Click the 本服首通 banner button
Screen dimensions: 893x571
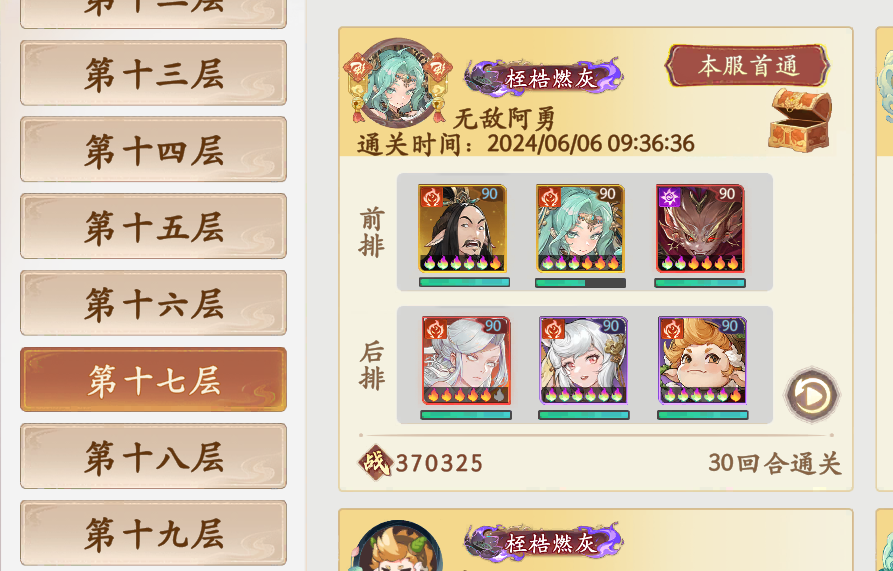pos(747,66)
